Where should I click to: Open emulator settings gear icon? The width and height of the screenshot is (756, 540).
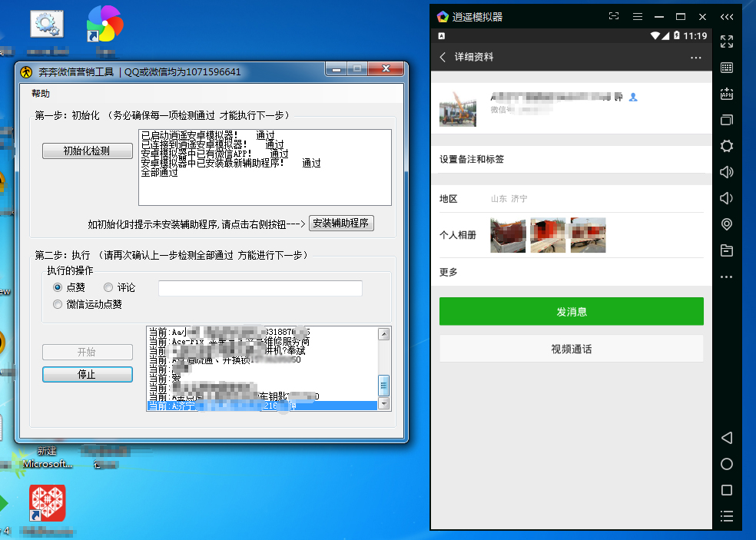(x=727, y=146)
